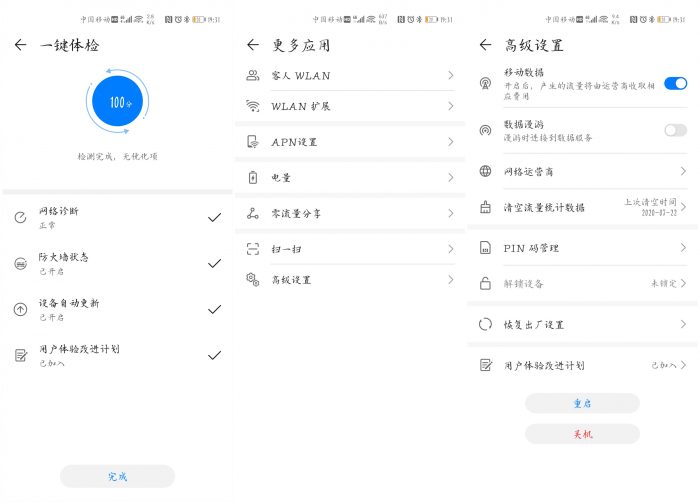Click the 零流量分享 share icon

coord(253,214)
